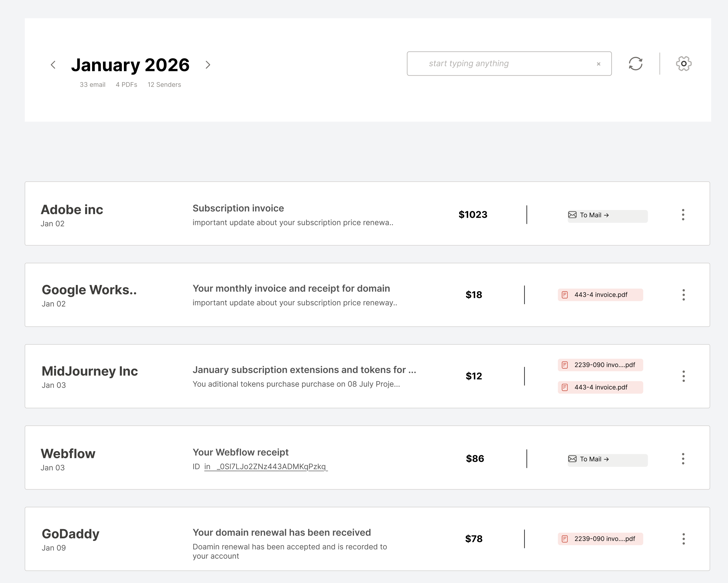Focus the 'start typing anything' search box

click(x=509, y=64)
